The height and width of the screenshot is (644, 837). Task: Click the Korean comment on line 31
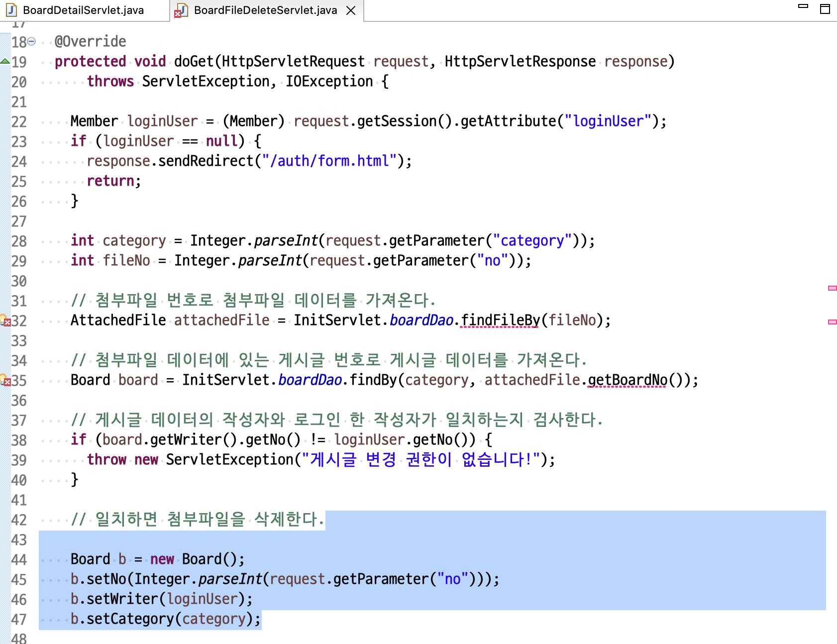(253, 300)
